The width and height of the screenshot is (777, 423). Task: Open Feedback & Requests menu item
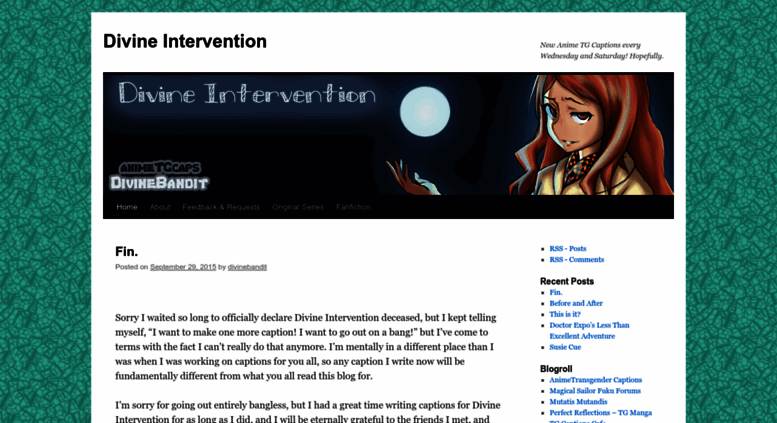(221, 207)
